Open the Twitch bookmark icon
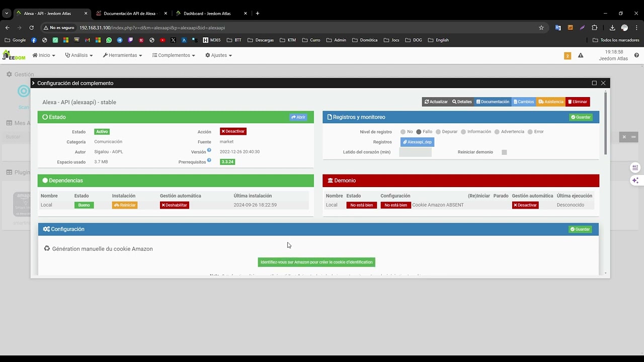Screen dimensions: 644x362 click(130, 40)
